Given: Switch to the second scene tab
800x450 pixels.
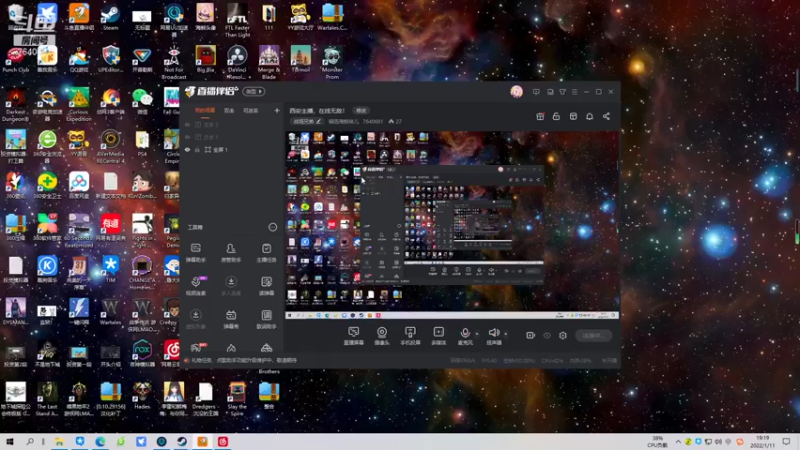Looking at the screenshot, I should coord(229,111).
